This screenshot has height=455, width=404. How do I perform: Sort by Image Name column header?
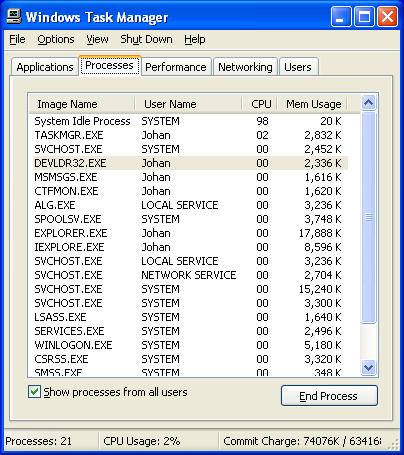(x=82, y=104)
